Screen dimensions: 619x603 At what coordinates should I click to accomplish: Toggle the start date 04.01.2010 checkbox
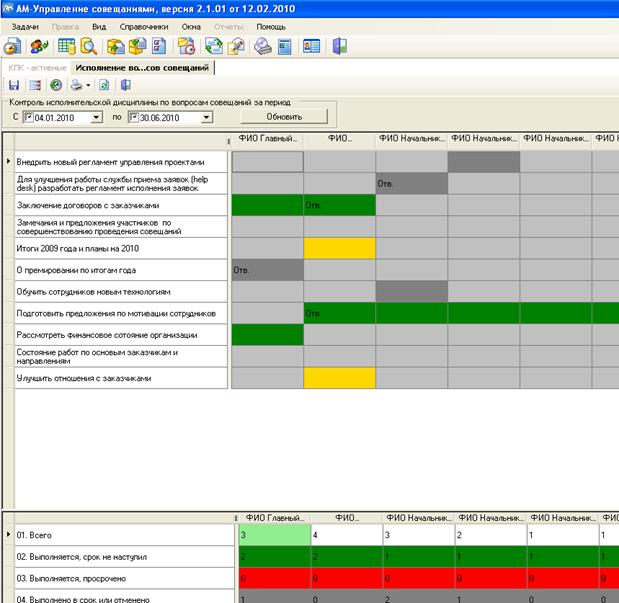point(28,117)
